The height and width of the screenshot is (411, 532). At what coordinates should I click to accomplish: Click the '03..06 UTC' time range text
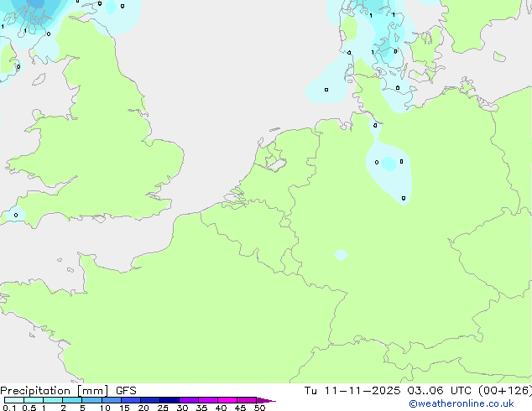pyautogui.click(x=440, y=391)
